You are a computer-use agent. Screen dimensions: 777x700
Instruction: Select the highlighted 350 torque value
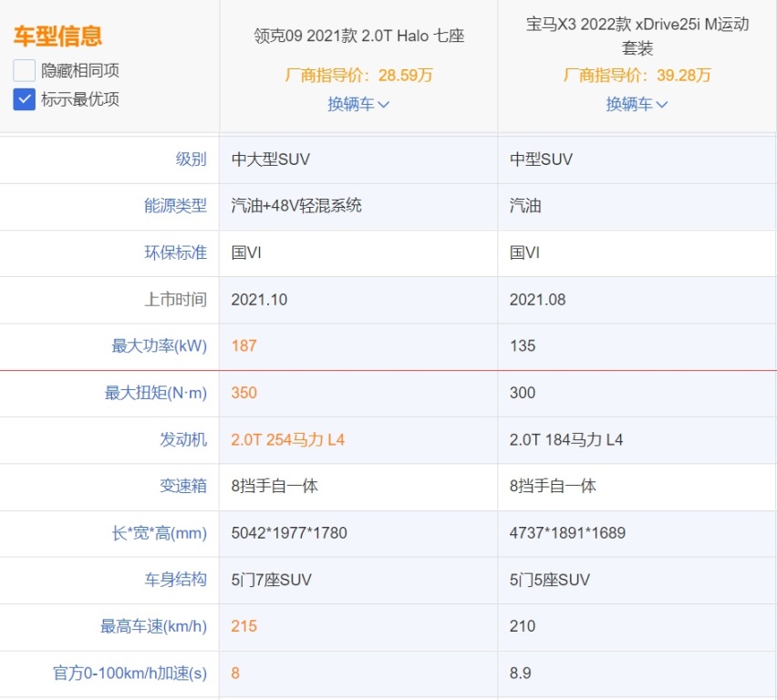(243, 393)
